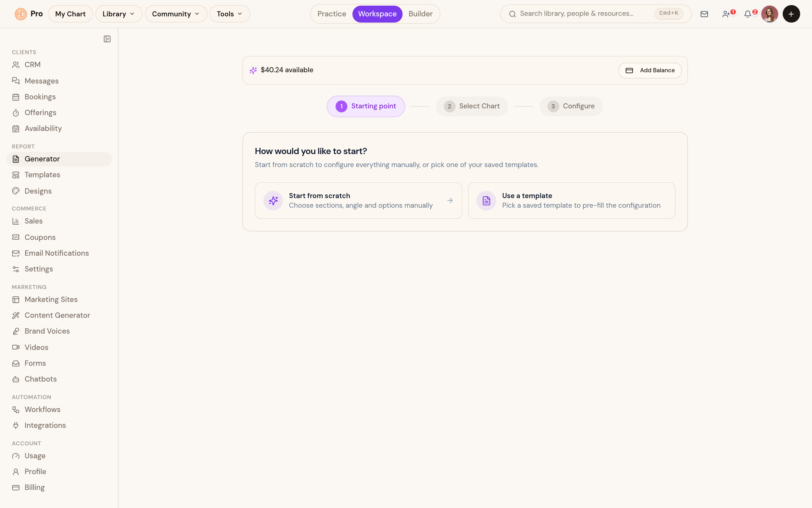The height and width of the screenshot is (508, 812).
Task: Jump to step 2 Select Chart
Action: pyautogui.click(x=472, y=106)
